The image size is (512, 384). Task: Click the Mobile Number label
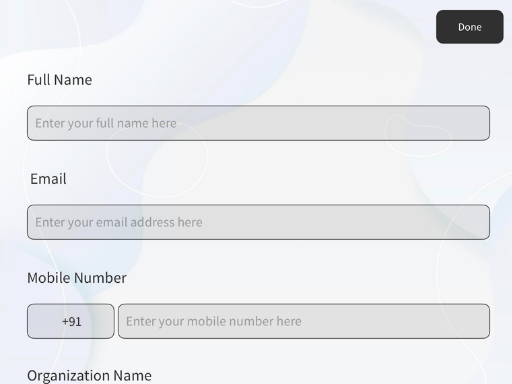tap(77, 278)
